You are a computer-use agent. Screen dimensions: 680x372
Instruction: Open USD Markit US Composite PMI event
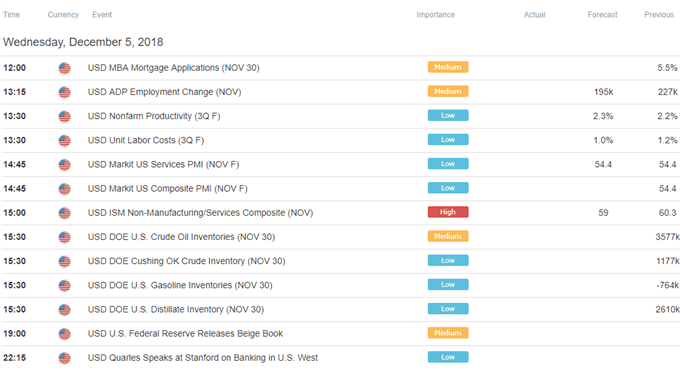pyautogui.click(x=167, y=189)
